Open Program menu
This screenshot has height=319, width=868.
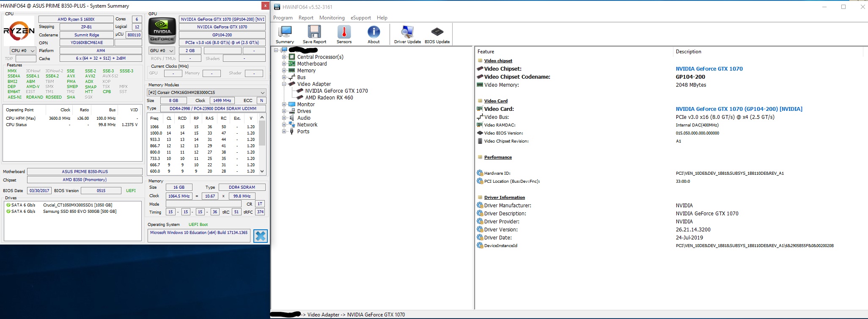pos(283,18)
